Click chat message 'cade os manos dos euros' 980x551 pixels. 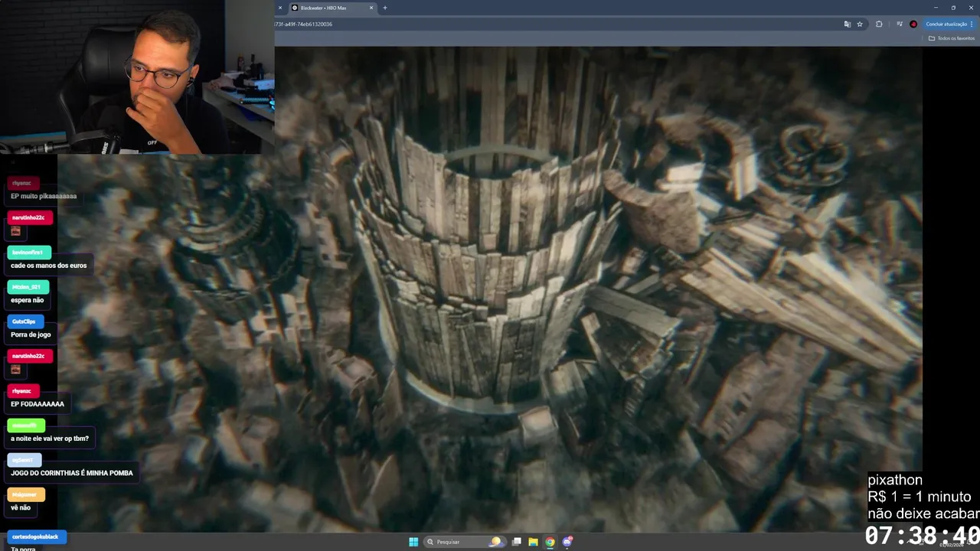point(49,266)
